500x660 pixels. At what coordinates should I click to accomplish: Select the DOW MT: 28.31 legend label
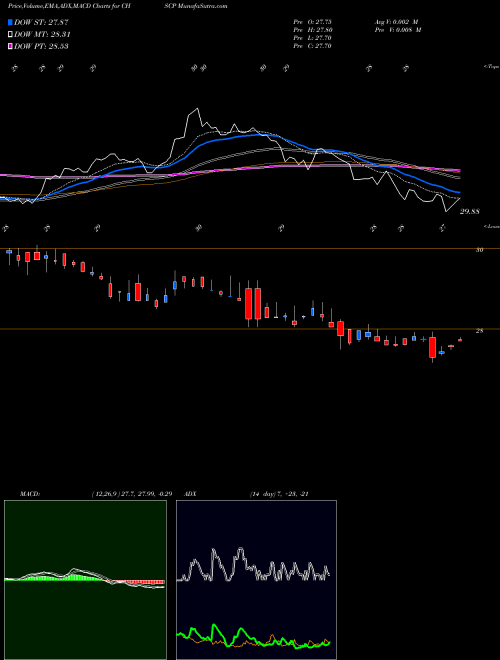tap(42, 35)
